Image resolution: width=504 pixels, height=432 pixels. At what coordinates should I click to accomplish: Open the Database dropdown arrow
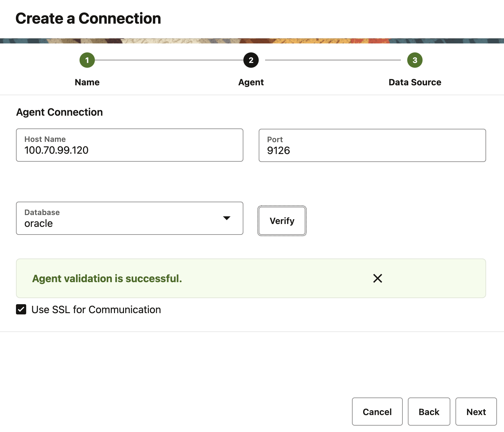point(226,218)
